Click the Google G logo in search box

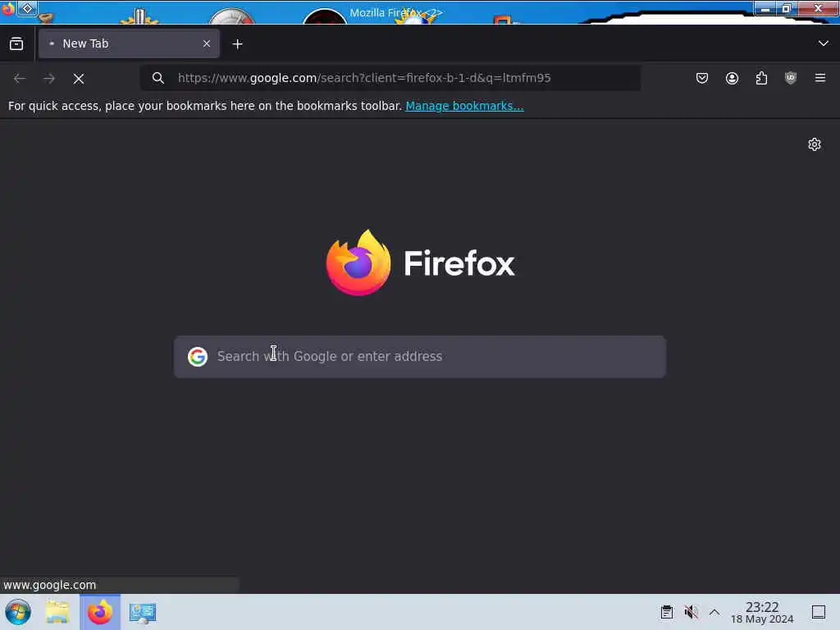tap(197, 357)
